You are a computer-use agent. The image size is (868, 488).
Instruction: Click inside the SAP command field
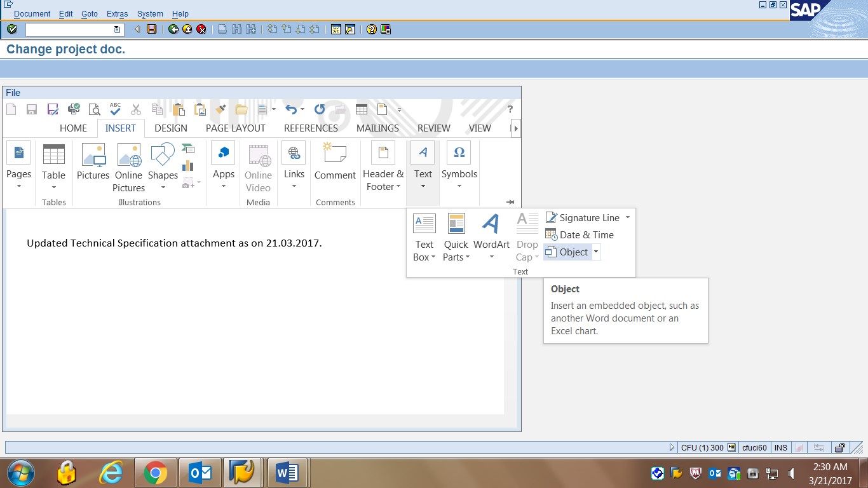(70, 29)
